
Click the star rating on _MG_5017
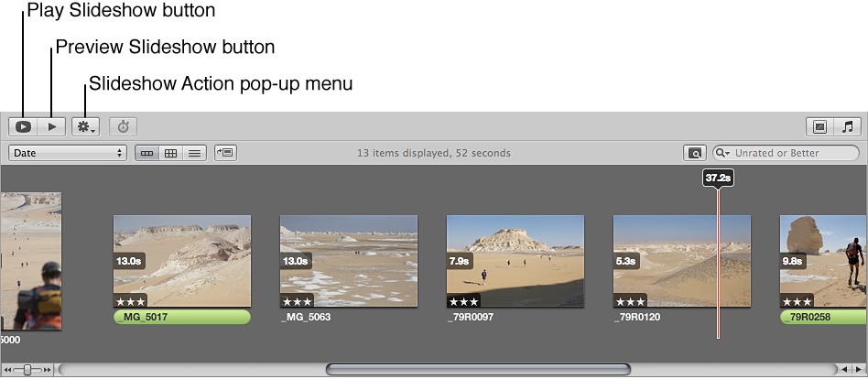click(x=130, y=301)
